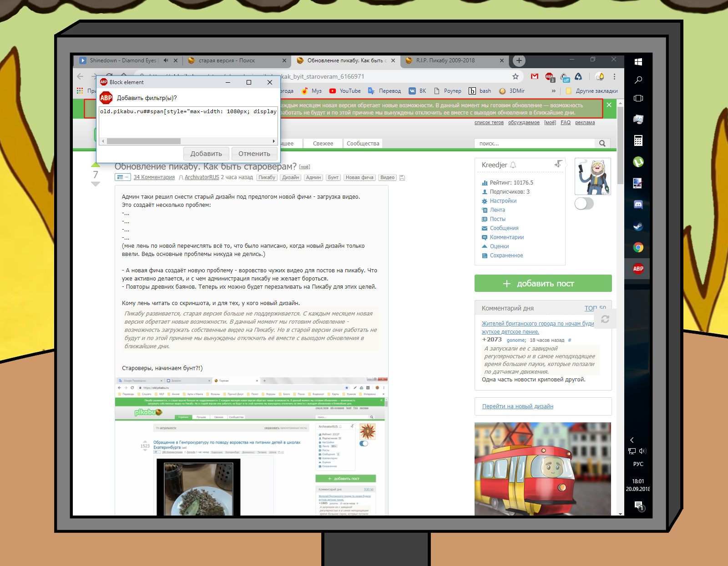This screenshot has width=728, height=566.
Task: Open the Перейти на новый дизайн link
Action: (x=518, y=406)
